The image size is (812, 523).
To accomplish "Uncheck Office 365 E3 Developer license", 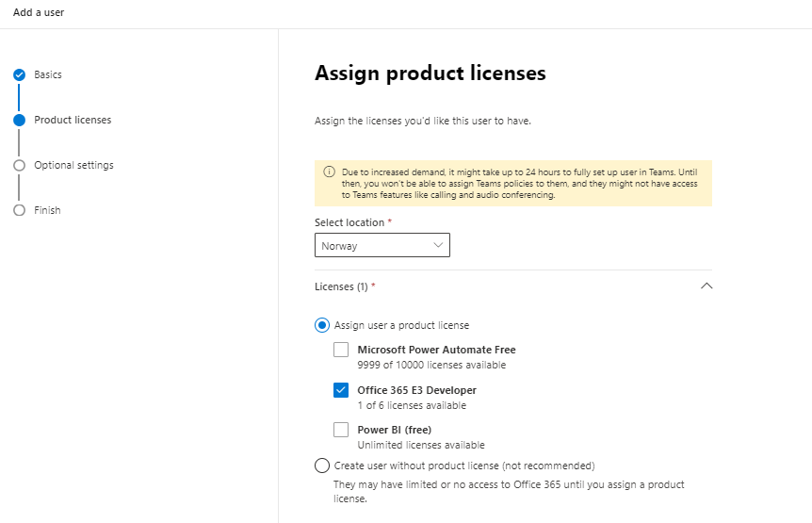I will point(341,390).
